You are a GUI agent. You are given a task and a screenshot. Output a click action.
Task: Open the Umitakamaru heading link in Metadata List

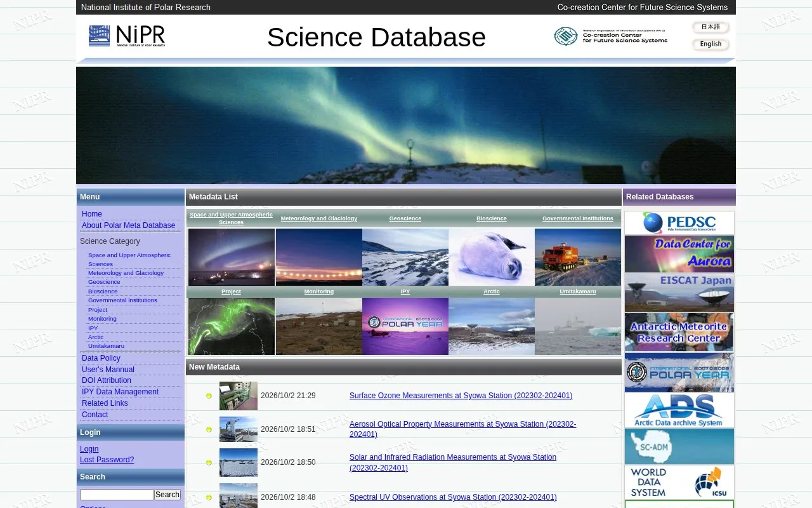pyautogui.click(x=578, y=291)
